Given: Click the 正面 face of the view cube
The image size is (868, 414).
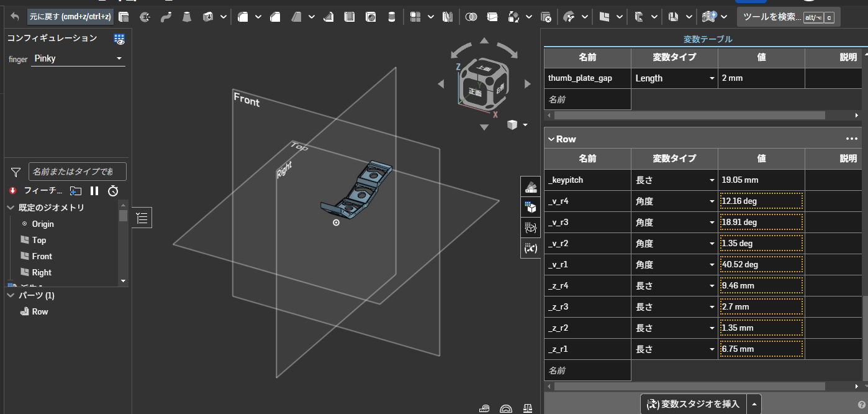Looking at the screenshot, I should pyautogui.click(x=475, y=91).
